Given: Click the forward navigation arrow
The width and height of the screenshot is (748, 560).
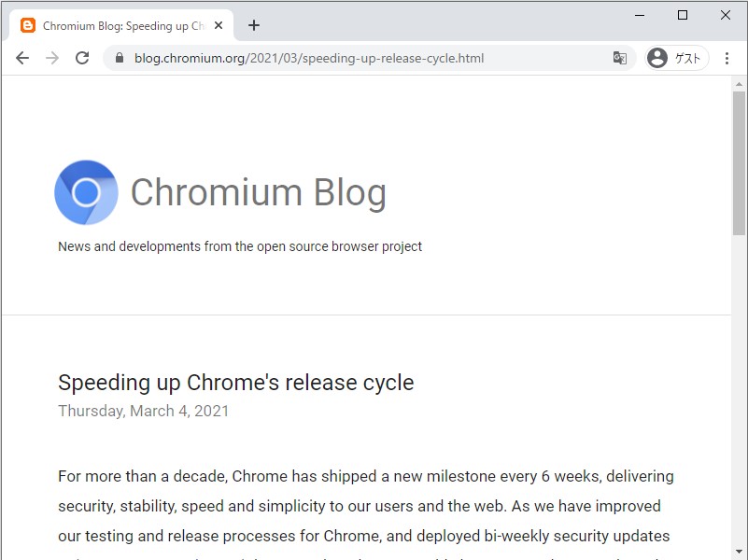Looking at the screenshot, I should (52, 57).
